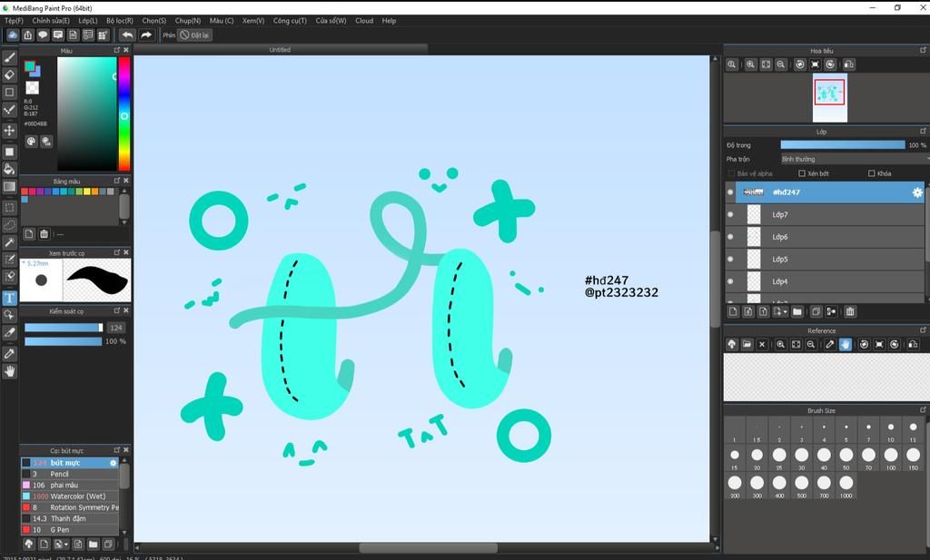Viewport: 930px width, 560px height.
Task: Close the Màu color panel
Action: (125, 50)
